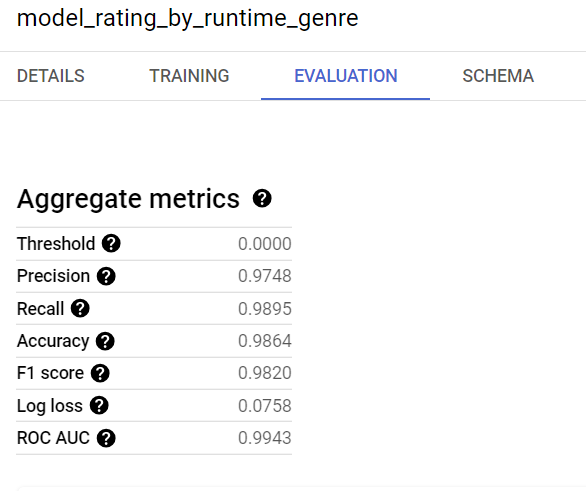The height and width of the screenshot is (491, 586).
Task: Show help for Log loss metric
Action: pos(99,406)
